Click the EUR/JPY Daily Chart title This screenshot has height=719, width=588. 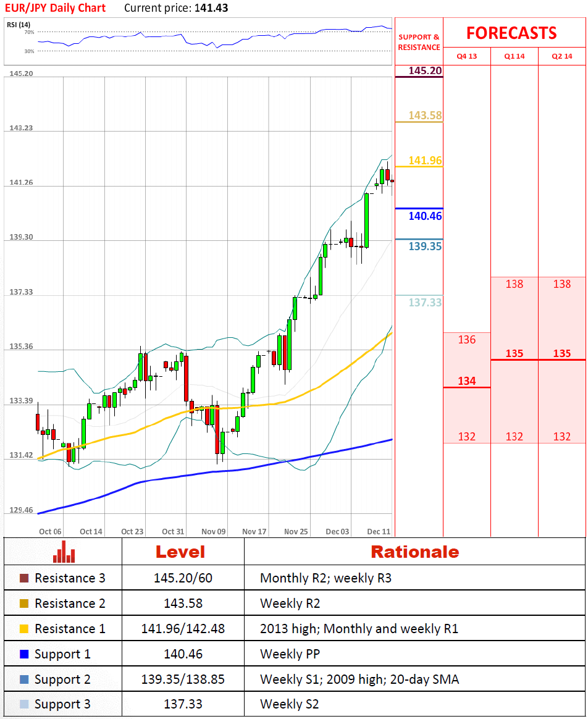[x=55, y=8]
